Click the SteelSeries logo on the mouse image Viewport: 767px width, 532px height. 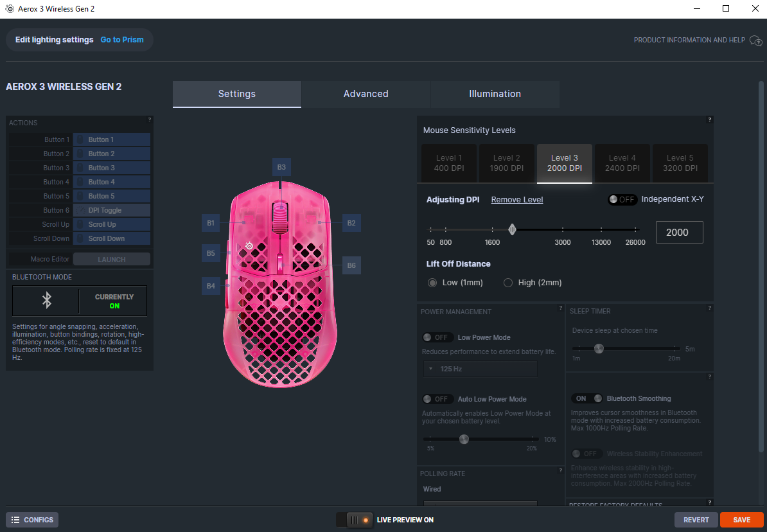249,245
